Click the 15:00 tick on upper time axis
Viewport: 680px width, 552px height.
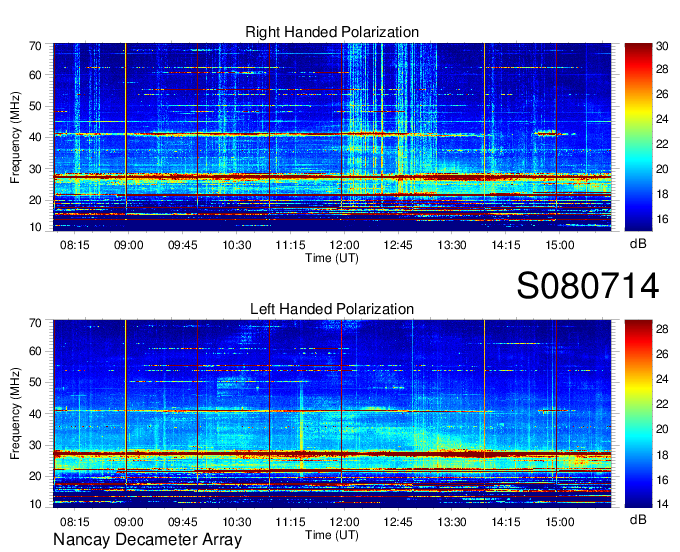[x=560, y=245]
